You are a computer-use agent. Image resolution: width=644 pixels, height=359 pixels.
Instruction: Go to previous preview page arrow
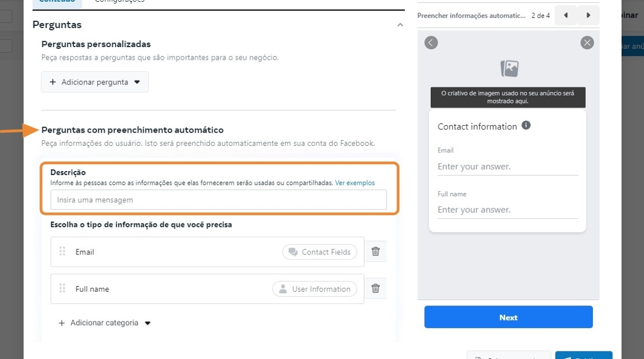pyautogui.click(x=566, y=16)
